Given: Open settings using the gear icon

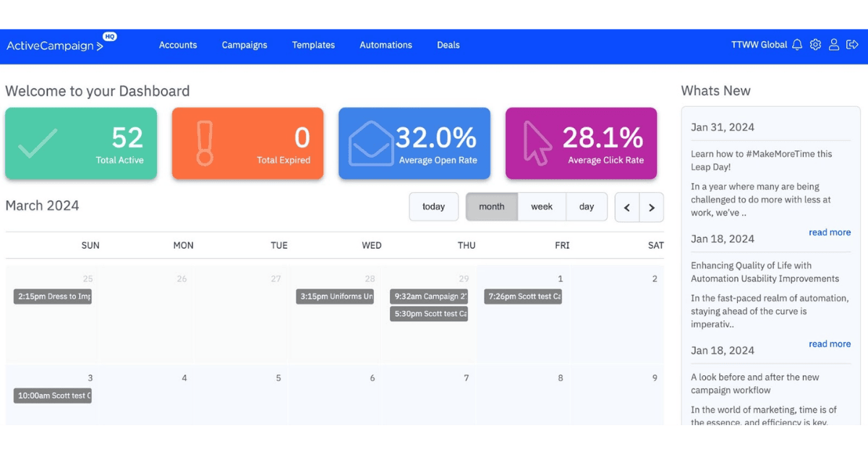Looking at the screenshot, I should pyautogui.click(x=815, y=45).
